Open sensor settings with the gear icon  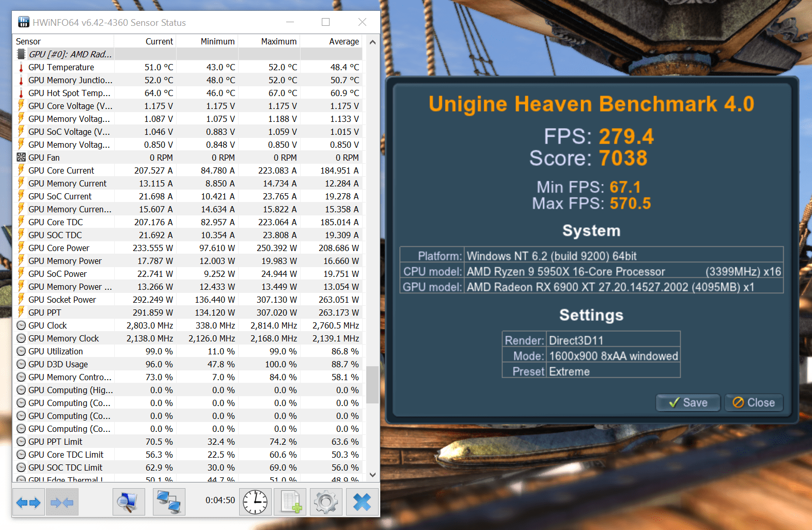point(326,502)
